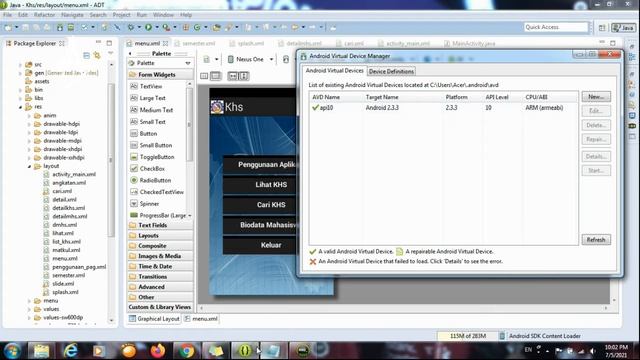
Task: Select RadioButton widget in Palette
Action: 155,180
